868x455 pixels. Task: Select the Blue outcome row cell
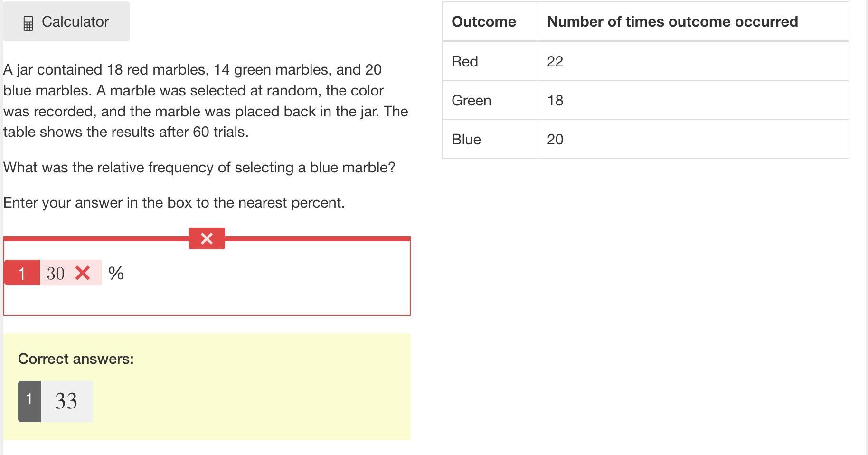click(466, 139)
